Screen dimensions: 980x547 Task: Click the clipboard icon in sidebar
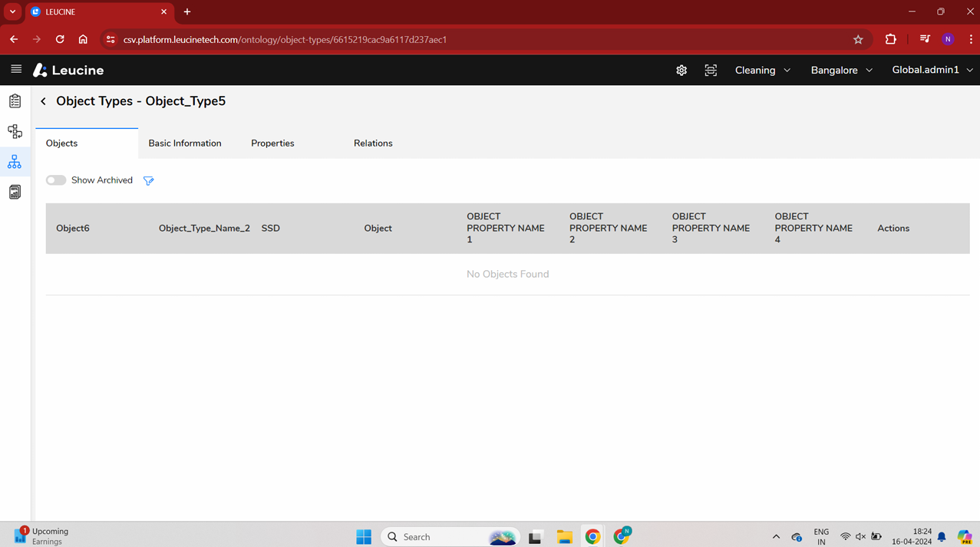tap(15, 101)
